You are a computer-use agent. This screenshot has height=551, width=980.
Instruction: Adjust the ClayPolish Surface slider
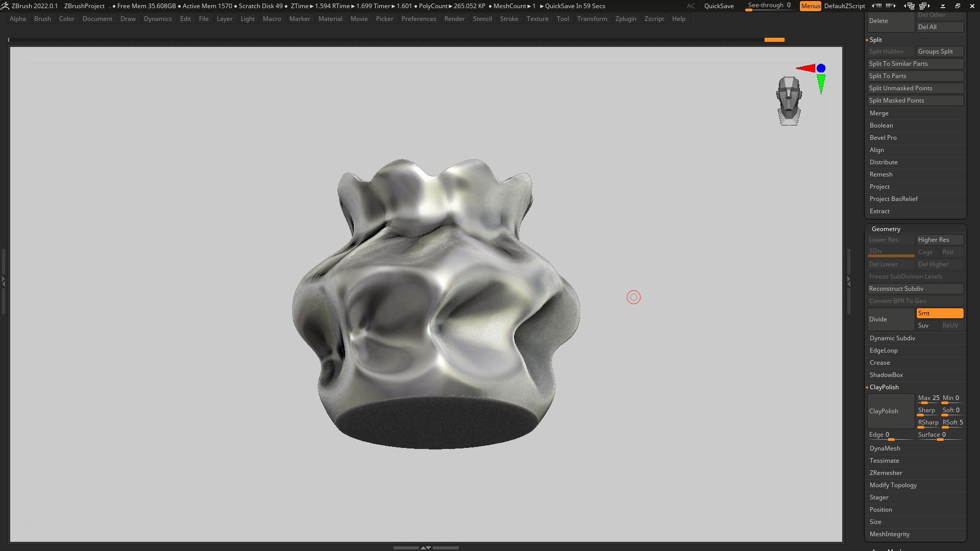click(x=940, y=435)
